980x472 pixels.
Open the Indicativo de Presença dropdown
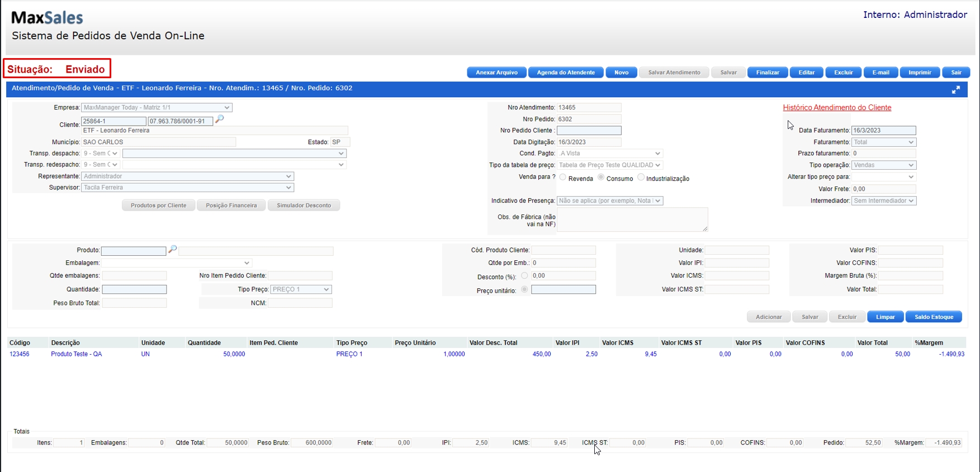610,201
